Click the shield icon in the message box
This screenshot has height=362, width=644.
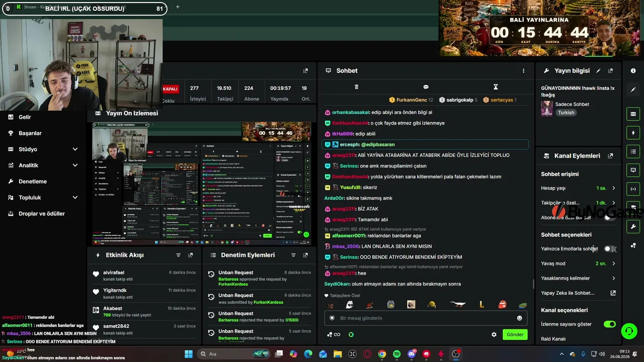coord(332,318)
